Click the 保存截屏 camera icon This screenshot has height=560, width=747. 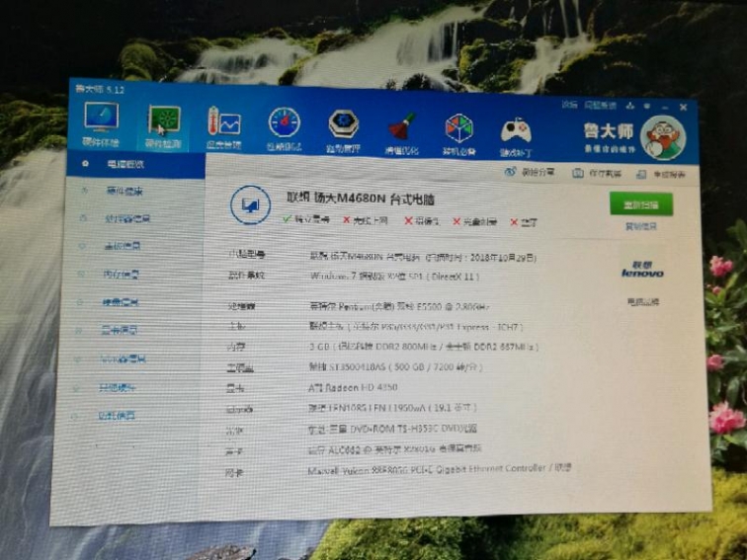point(578,174)
